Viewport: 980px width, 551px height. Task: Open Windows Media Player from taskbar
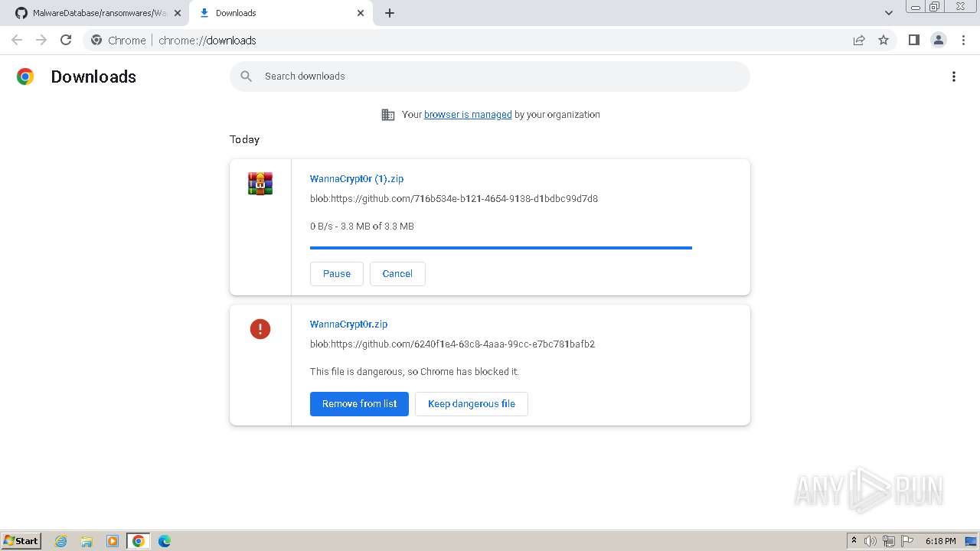113,541
